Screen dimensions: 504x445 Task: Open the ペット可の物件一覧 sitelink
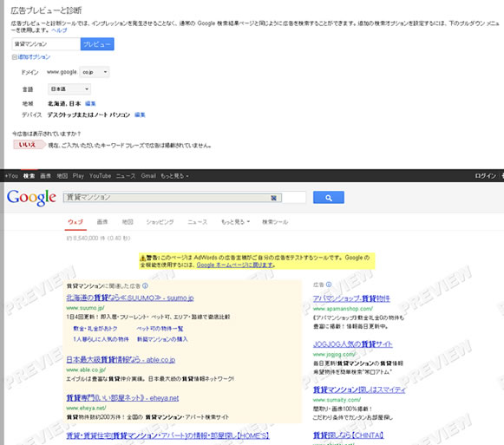(x=160, y=329)
